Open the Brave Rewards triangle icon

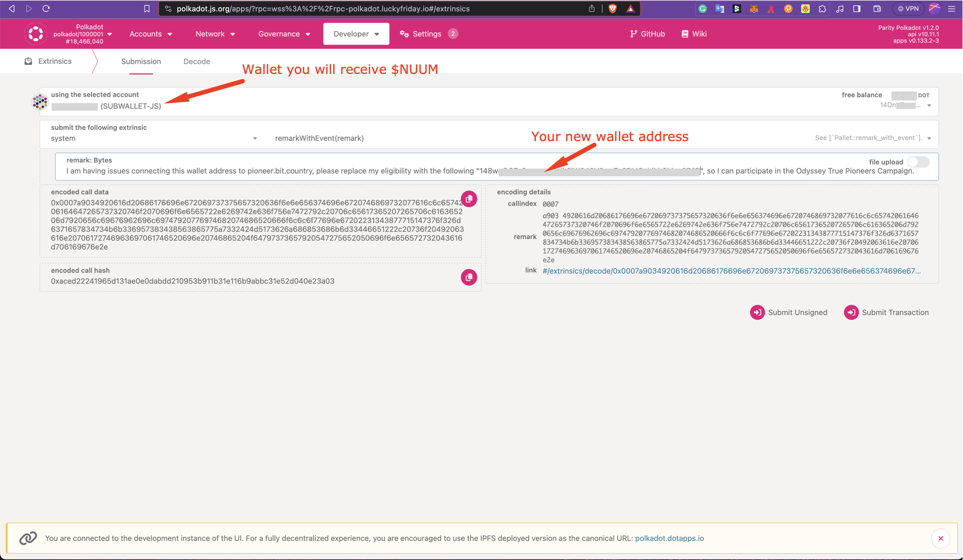631,9
